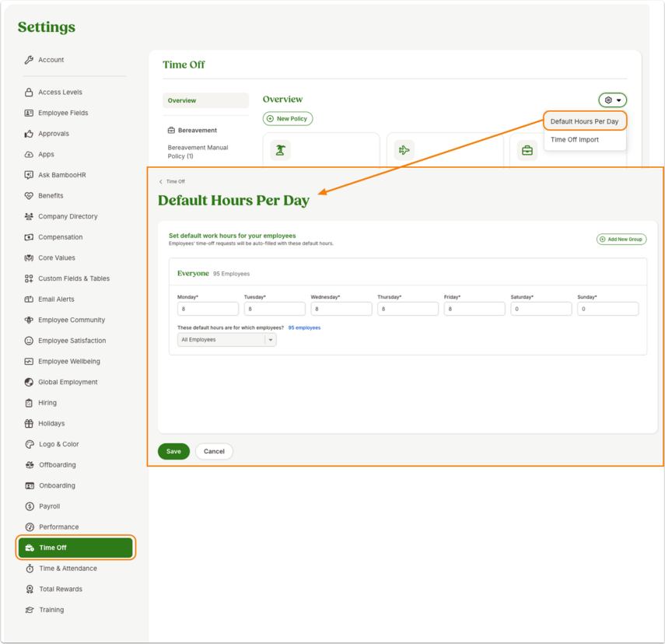Click the Benefits heart icon
The width and height of the screenshot is (665, 644).
pyautogui.click(x=29, y=195)
